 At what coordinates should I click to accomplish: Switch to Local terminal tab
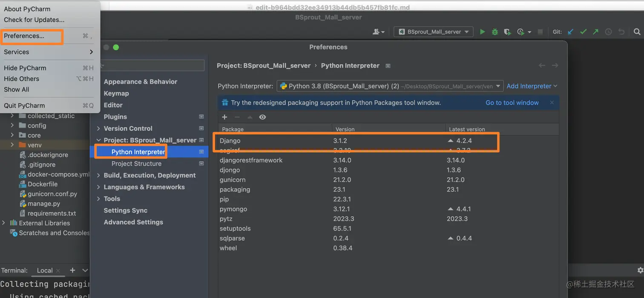click(x=45, y=270)
